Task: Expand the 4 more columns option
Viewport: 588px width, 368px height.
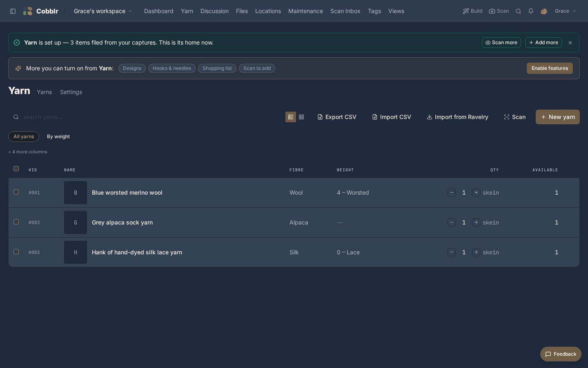Action: click(28, 152)
